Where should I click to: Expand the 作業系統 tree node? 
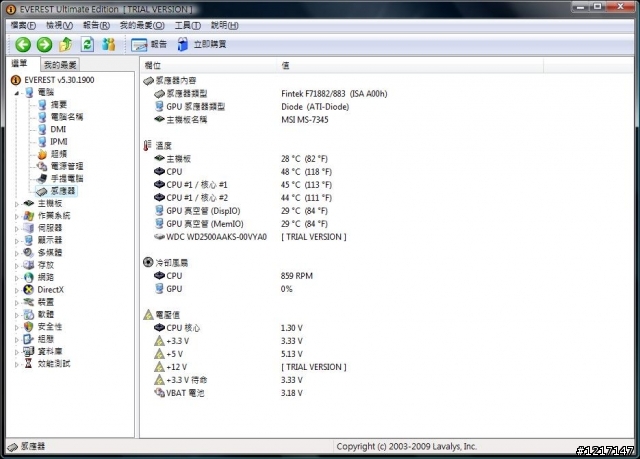pyautogui.click(x=17, y=216)
